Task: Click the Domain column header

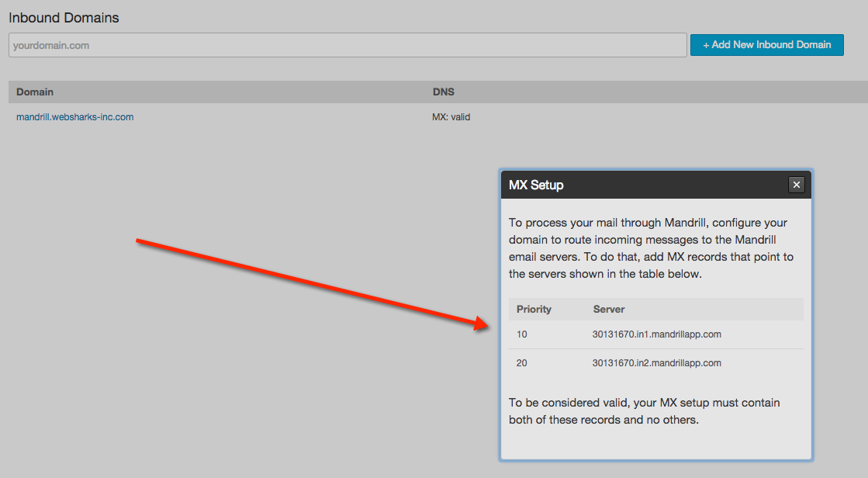Action: pos(35,92)
